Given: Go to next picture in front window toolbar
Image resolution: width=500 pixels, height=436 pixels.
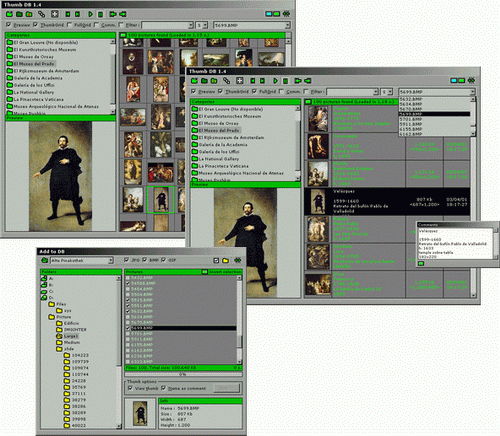Looking at the screenshot, I should [x=262, y=81].
